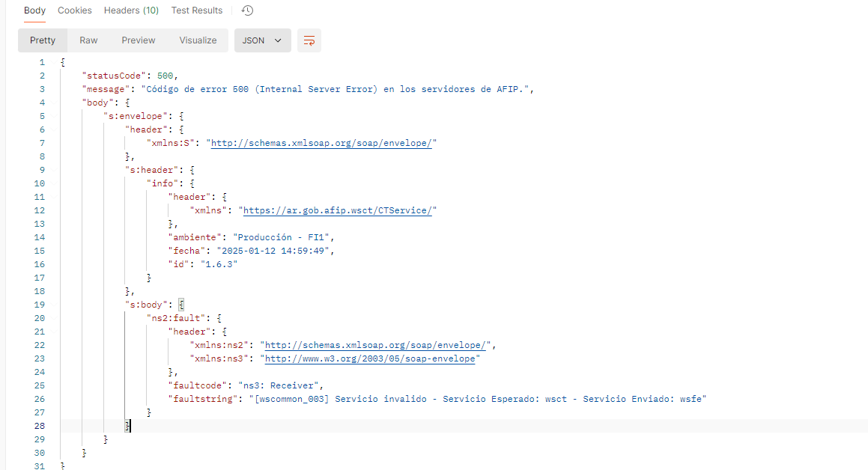The image size is (868, 470).
Task: Select the Raw view mode
Action: tap(88, 40)
